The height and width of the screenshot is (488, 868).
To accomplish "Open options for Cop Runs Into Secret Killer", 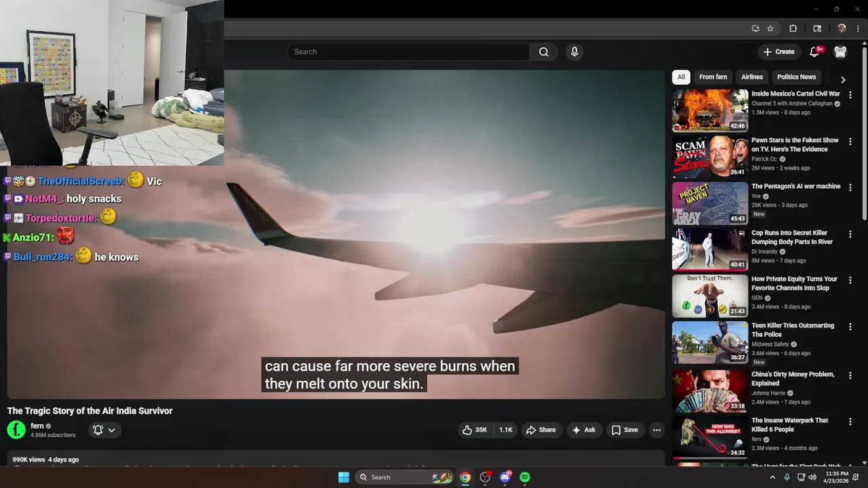I will pyautogui.click(x=850, y=235).
